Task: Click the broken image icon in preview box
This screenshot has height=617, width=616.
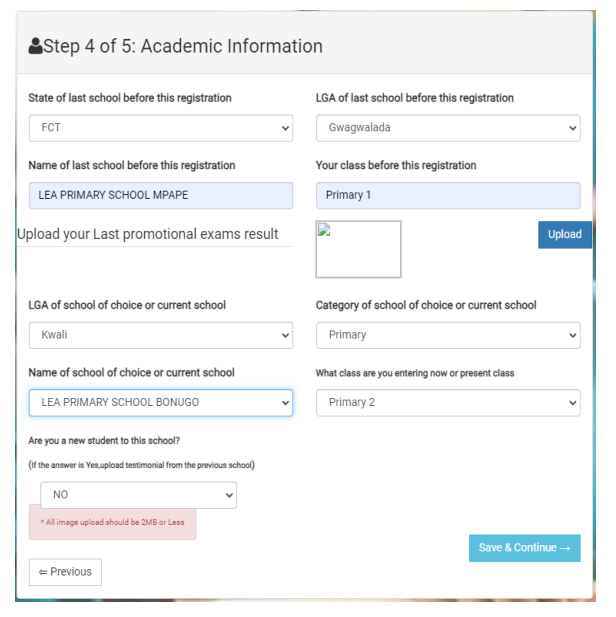Action: (x=324, y=230)
